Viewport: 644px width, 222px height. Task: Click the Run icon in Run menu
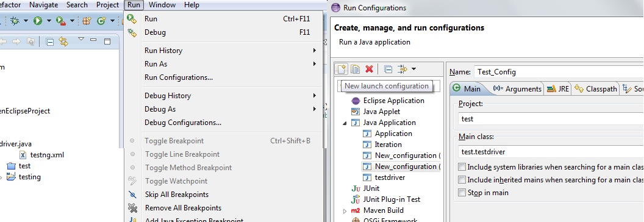pyautogui.click(x=132, y=19)
